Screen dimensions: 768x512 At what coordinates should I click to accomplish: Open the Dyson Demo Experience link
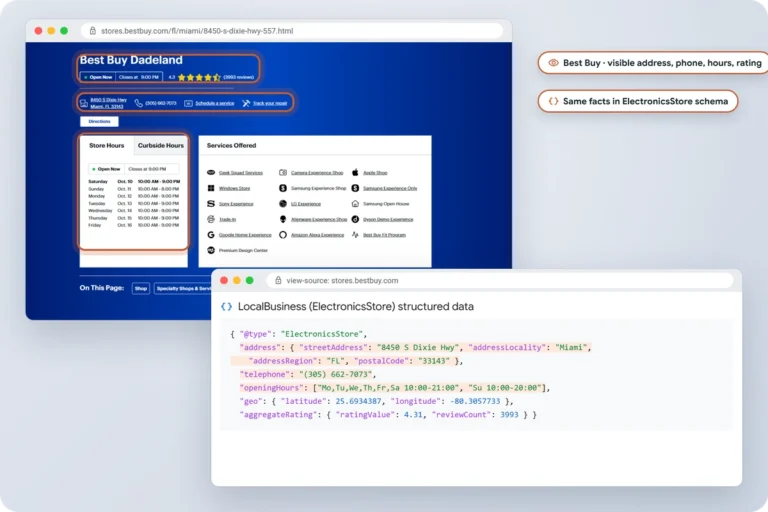click(388, 219)
